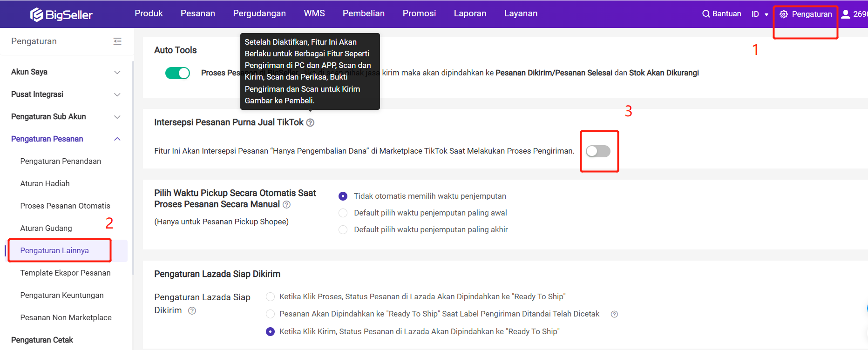Open the Pembelian menu

coord(364,13)
